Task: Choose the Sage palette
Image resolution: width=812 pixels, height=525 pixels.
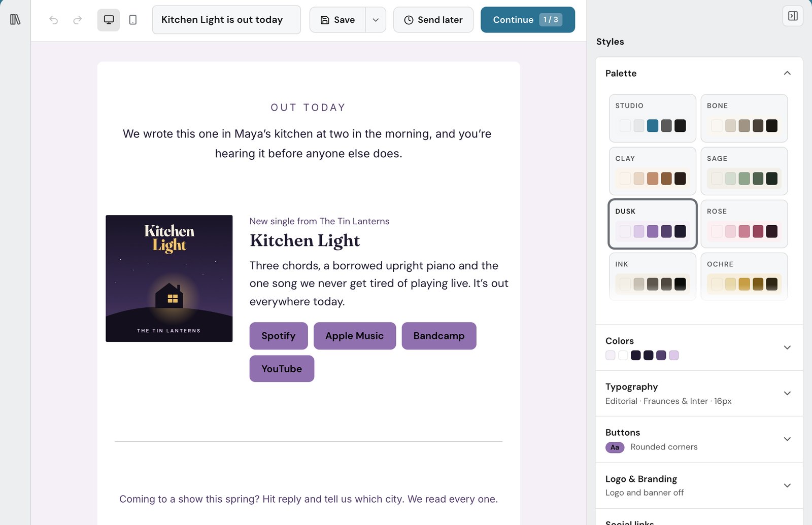Action: pos(744,171)
